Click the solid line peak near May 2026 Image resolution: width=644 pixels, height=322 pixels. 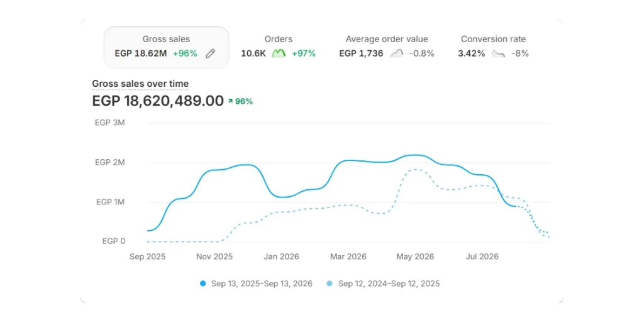[415, 155]
